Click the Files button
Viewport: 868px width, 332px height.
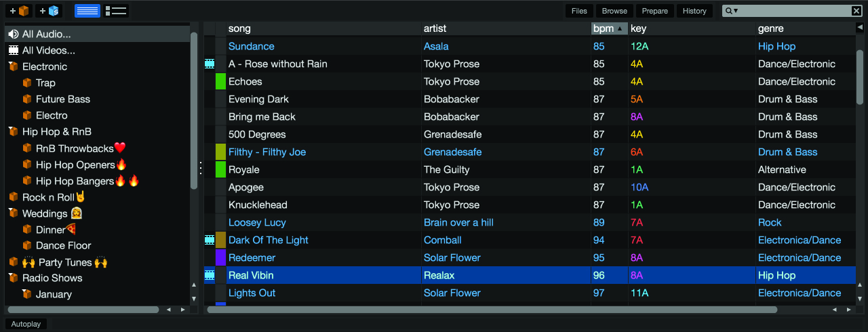coord(579,11)
